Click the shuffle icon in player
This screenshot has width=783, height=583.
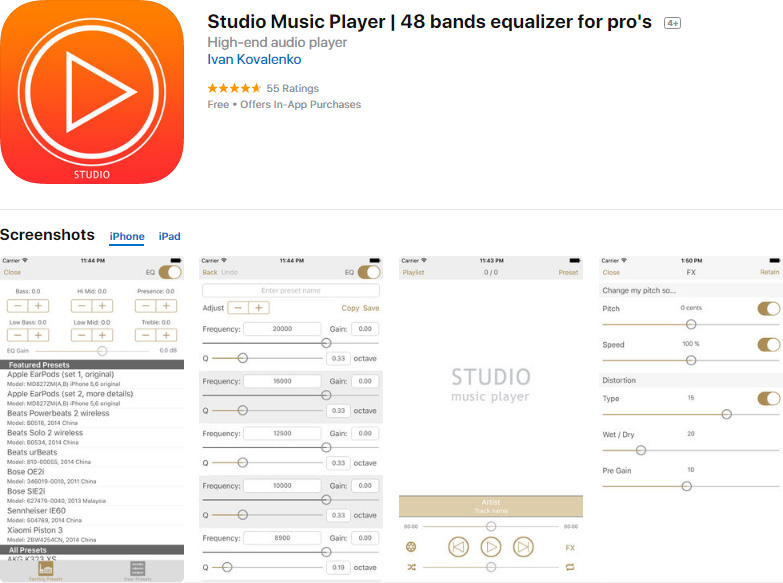(411, 568)
